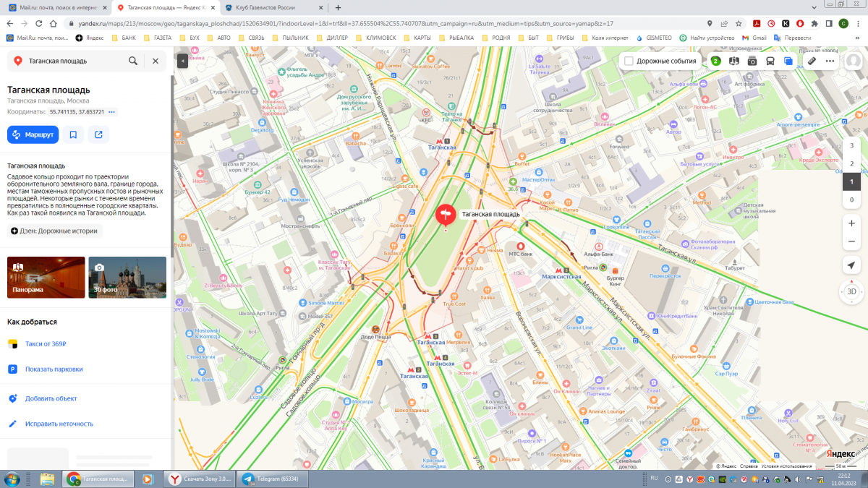Open the Chrome three-dot menu
Viewport: 868px width, 488px height.
tap(859, 23)
